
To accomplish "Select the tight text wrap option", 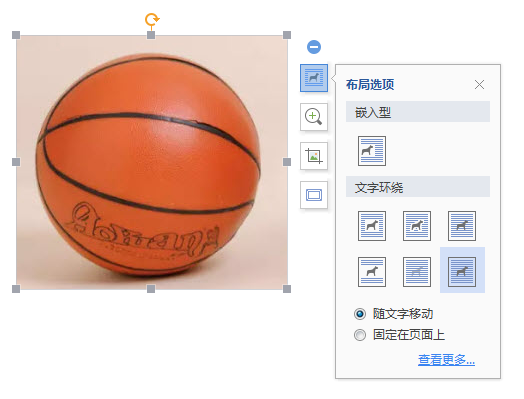I will pyautogui.click(x=417, y=226).
